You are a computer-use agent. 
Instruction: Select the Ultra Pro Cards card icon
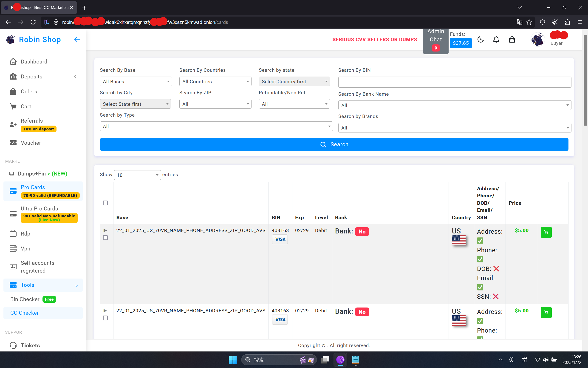point(13,214)
